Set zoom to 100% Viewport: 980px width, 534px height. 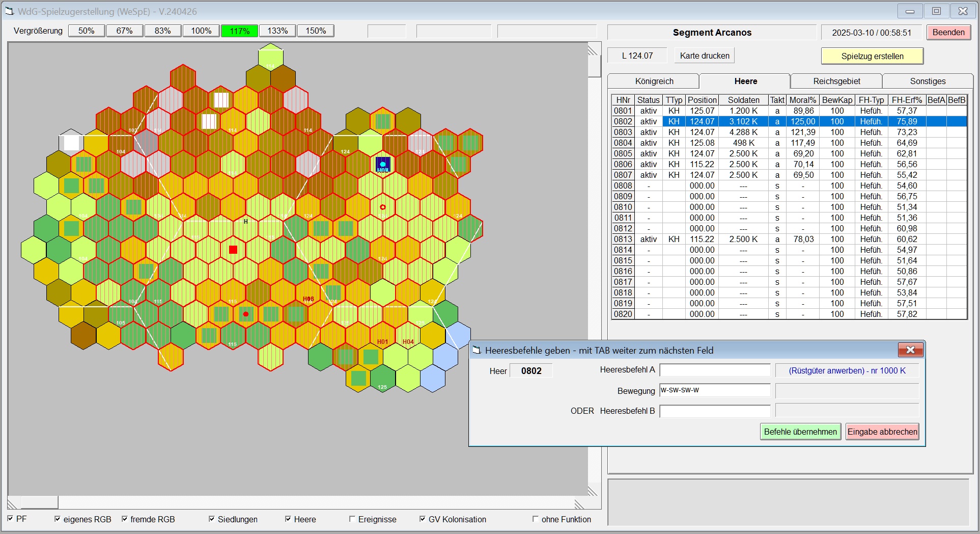point(201,31)
